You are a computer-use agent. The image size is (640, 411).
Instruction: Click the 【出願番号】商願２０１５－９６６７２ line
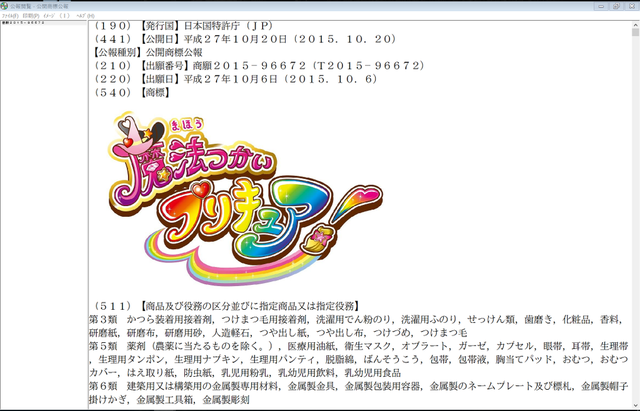click(x=259, y=65)
